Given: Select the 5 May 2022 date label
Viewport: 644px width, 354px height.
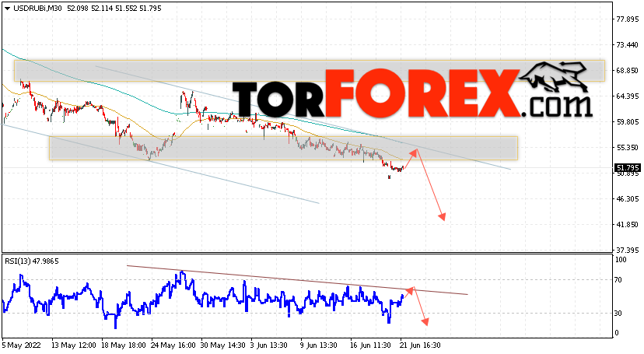Looking at the screenshot, I should [x=21, y=345].
